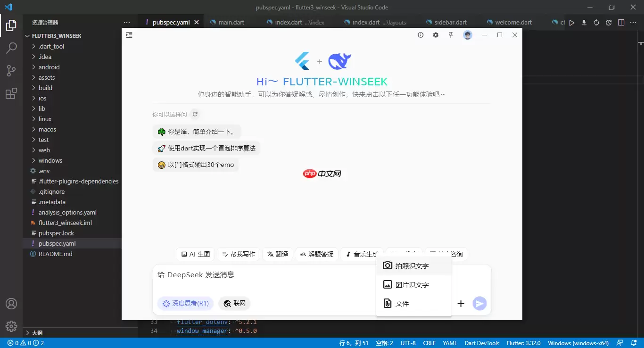Select 拍照识文字 from the attachment menu

[x=413, y=265]
